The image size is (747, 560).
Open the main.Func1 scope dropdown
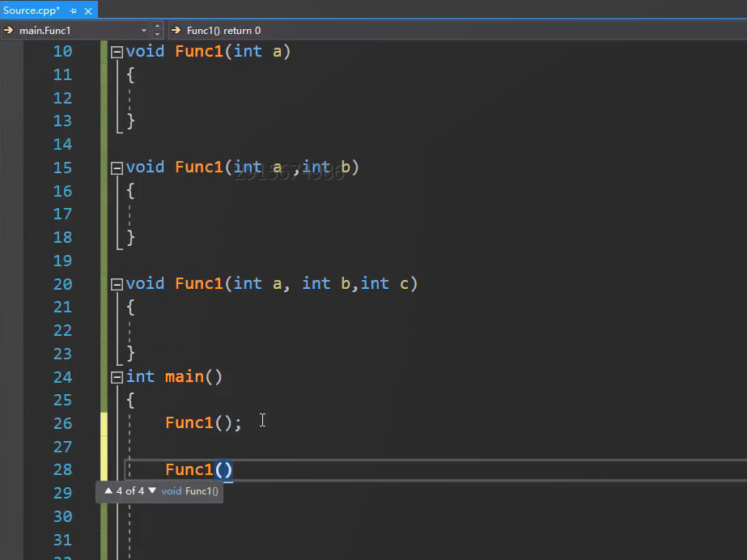[x=143, y=31]
